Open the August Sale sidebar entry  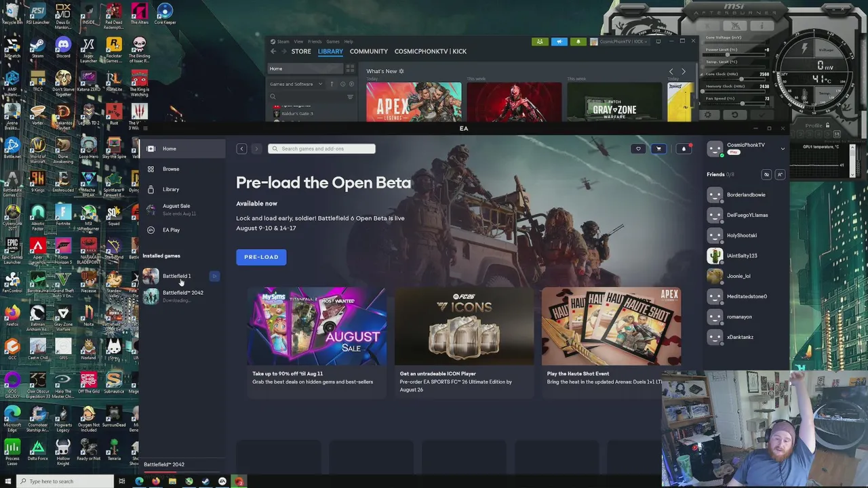[182, 209]
